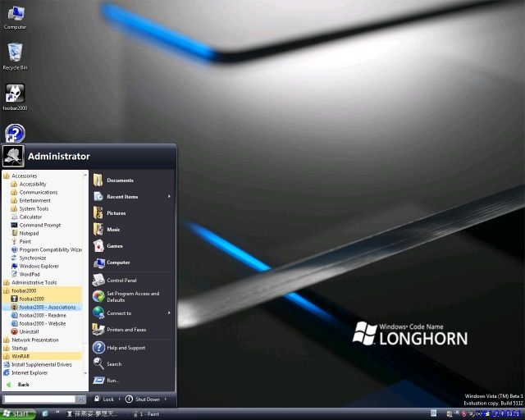Expand the Connect to submenu arrow

[169, 313]
